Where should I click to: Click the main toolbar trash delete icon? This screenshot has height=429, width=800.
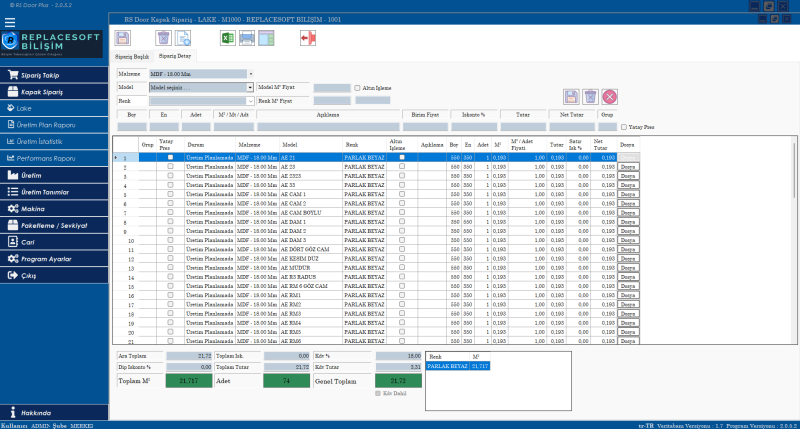163,38
